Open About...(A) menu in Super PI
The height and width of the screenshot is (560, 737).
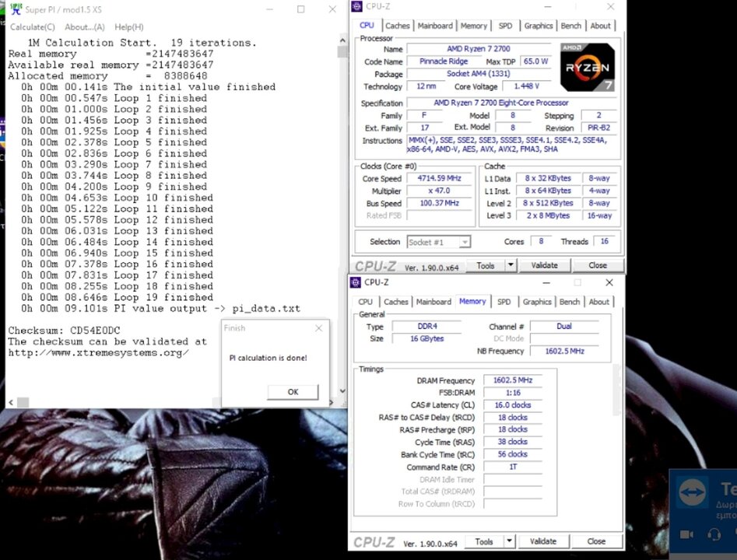[85, 27]
